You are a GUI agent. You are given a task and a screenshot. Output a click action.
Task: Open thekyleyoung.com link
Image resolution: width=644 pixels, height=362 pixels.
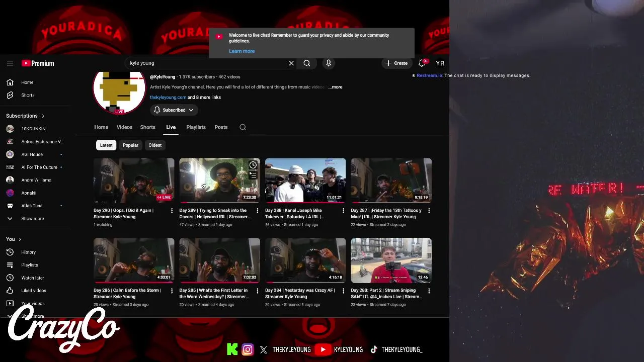tap(168, 98)
